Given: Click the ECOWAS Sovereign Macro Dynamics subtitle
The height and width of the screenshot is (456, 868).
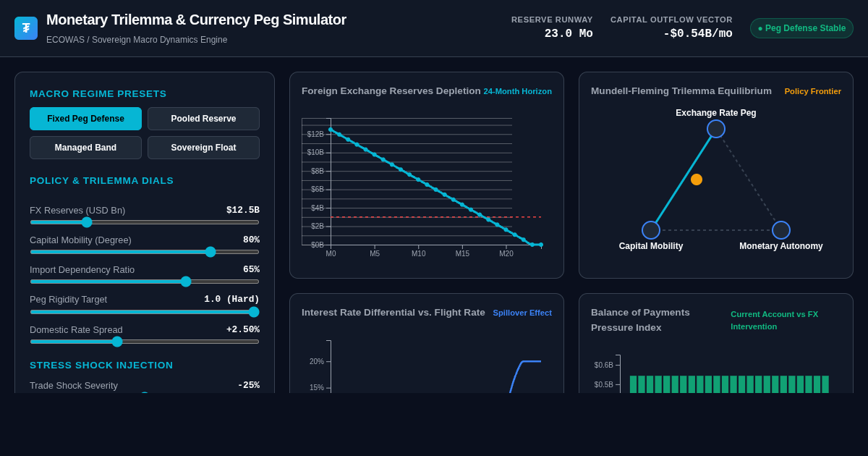Looking at the screenshot, I should click(137, 40).
